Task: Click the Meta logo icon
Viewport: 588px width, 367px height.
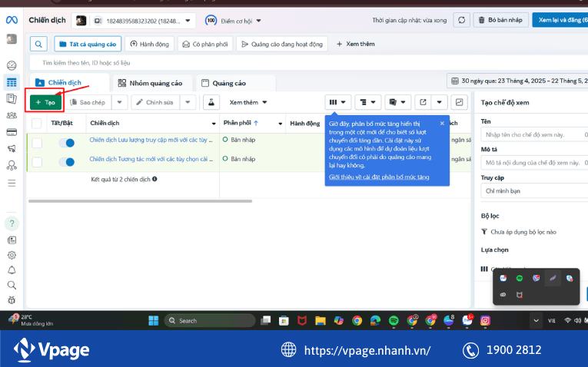Action: 12,20
